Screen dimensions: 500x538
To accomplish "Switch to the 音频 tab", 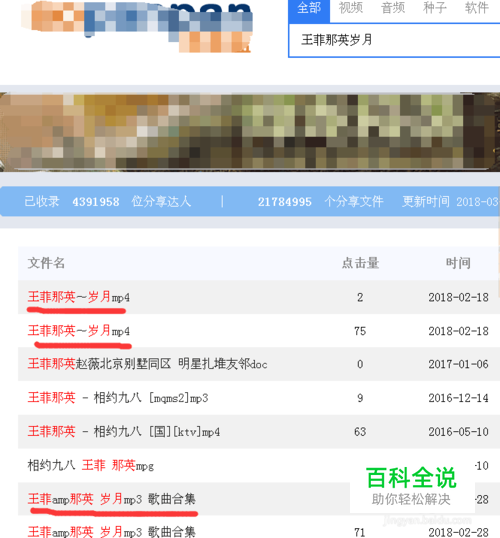I will [393, 8].
